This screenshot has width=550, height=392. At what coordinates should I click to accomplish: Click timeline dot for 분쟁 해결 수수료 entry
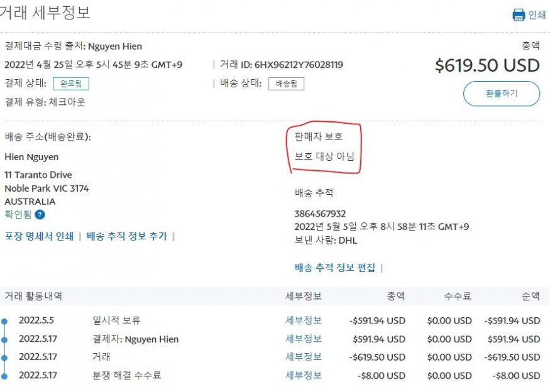pyautogui.click(x=4, y=376)
